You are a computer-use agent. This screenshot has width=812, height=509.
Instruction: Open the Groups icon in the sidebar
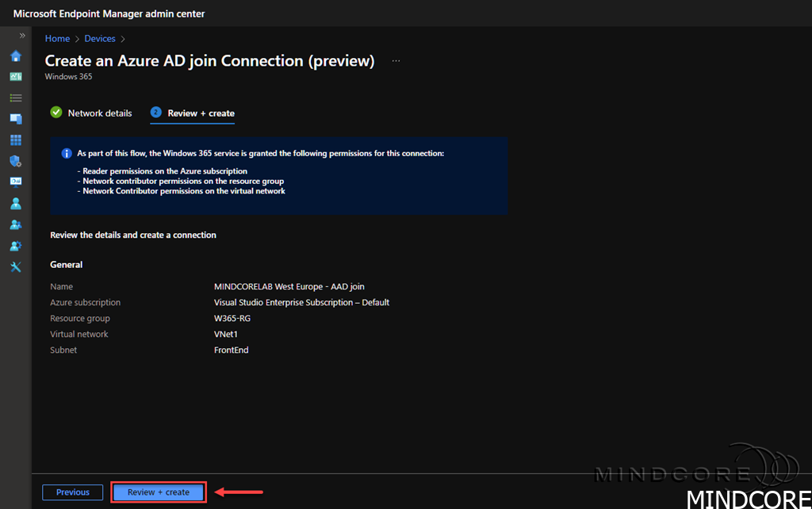15,224
